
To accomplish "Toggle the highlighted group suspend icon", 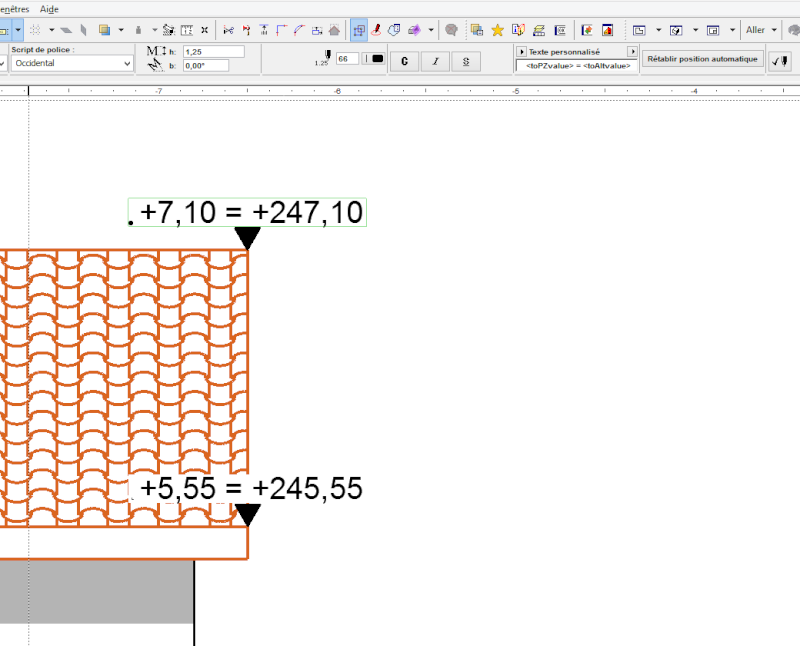I will [359, 30].
